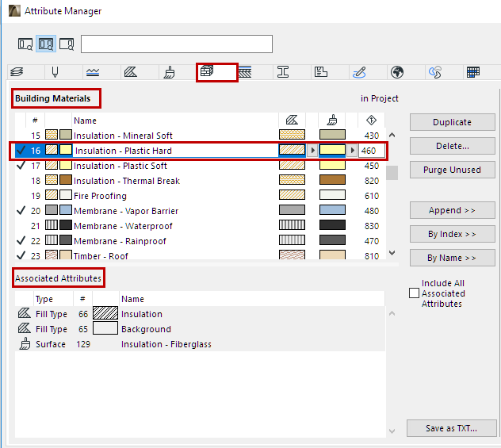Sort list by index number header
This screenshot has width=501, height=448.
(x=35, y=121)
